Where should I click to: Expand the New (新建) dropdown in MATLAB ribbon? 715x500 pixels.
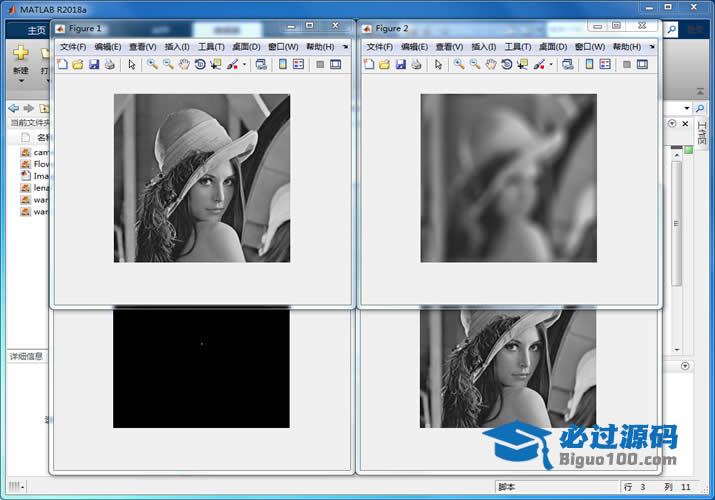[x=20, y=81]
